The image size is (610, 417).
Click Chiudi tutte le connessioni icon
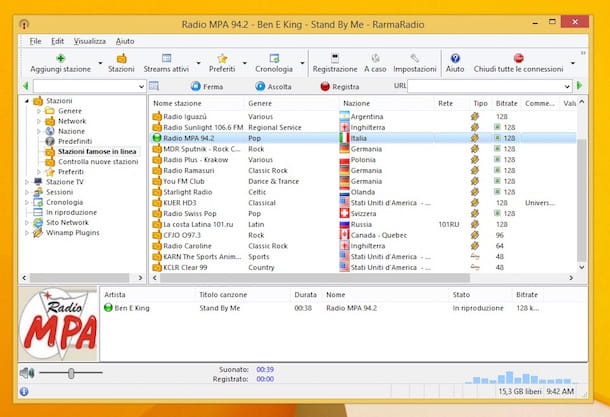519,58
